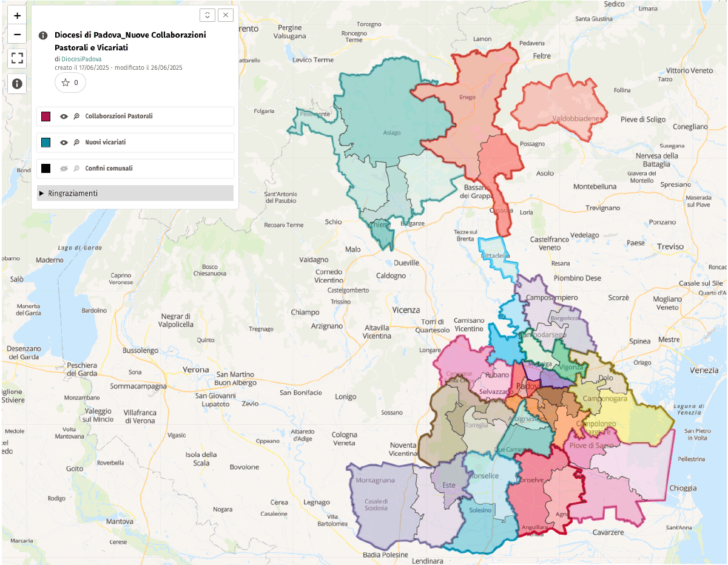This screenshot has width=728, height=565.
Task: Zoom to Nuovi vicariati layer extent
Action: click(x=76, y=143)
